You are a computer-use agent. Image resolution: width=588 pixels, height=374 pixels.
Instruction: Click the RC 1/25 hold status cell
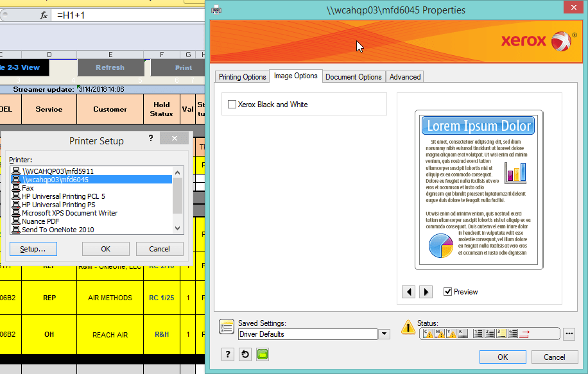pos(162,298)
